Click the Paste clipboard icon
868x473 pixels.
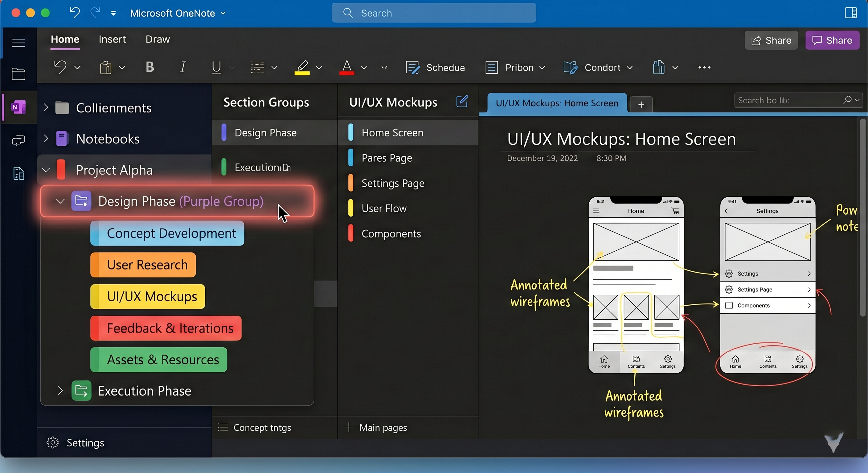[x=105, y=67]
